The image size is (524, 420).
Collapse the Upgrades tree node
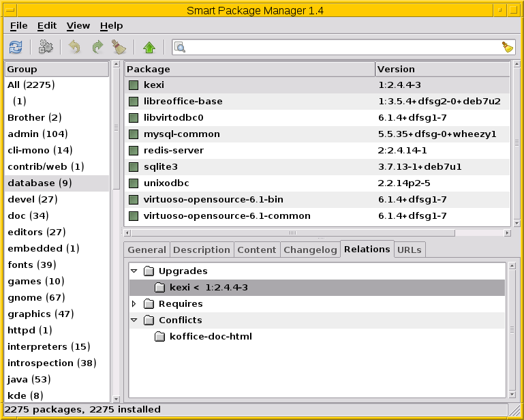pos(134,271)
